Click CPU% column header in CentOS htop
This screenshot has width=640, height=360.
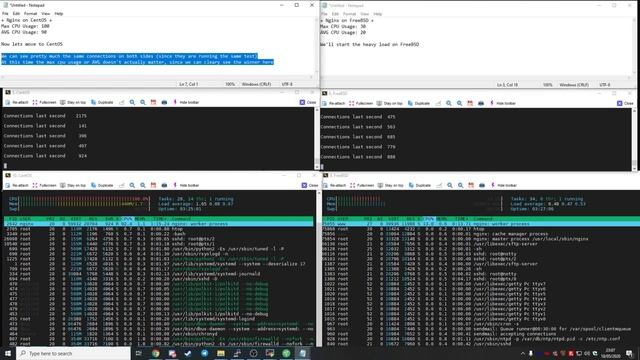127,219
